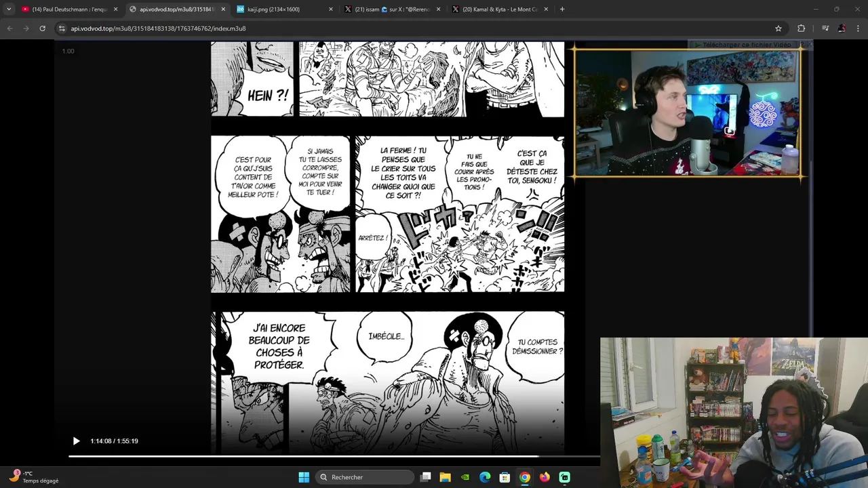Viewport: 868px width, 488px height.
Task: Open Task View on the taskbar
Action: pos(426,477)
